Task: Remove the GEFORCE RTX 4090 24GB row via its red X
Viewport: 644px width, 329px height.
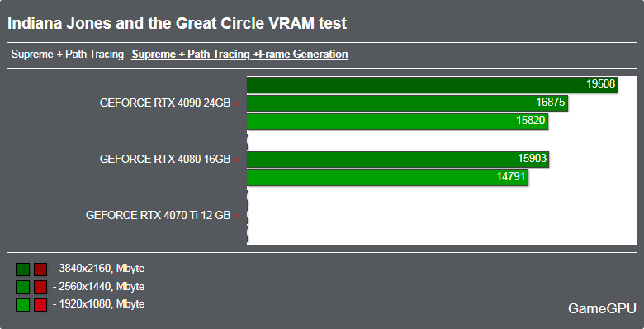Action: 237,103
